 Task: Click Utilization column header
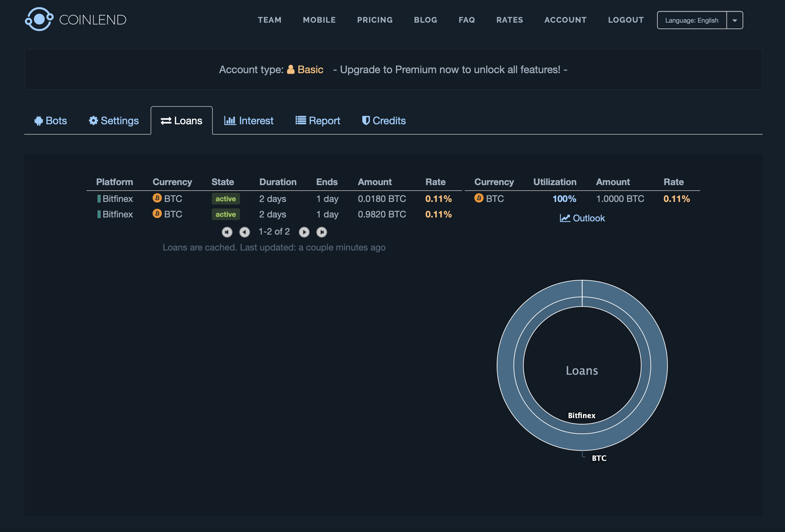[555, 182]
